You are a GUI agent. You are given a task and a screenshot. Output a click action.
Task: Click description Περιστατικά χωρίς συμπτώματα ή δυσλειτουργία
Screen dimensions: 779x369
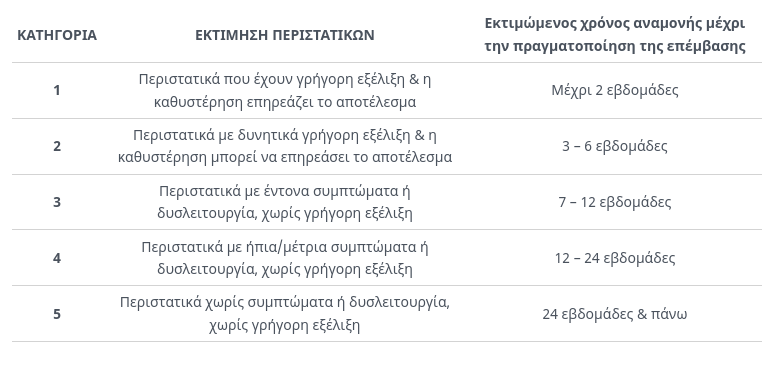tap(285, 314)
